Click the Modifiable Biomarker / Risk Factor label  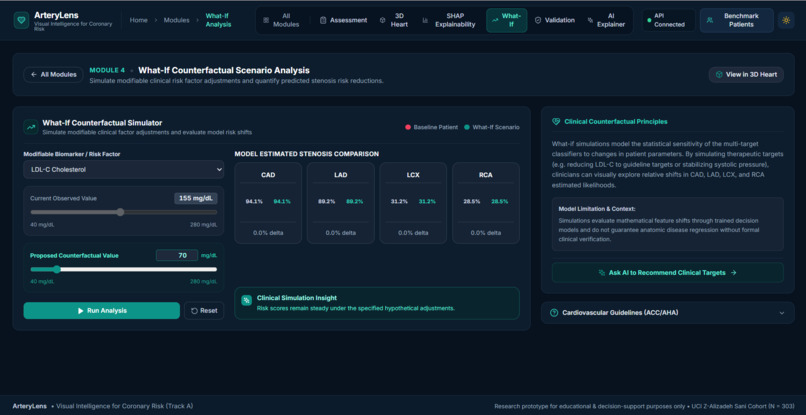(x=72, y=154)
